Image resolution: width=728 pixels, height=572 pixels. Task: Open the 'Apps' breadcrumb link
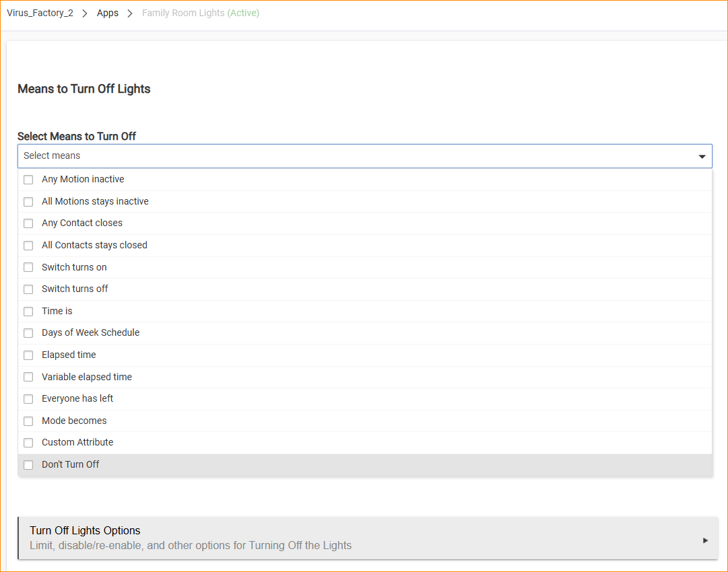(108, 13)
